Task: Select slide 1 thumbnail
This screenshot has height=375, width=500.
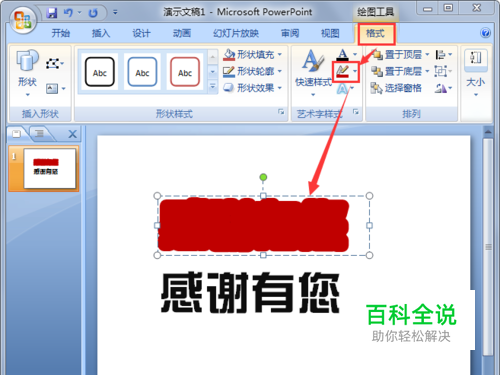Action: click(x=49, y=168)
